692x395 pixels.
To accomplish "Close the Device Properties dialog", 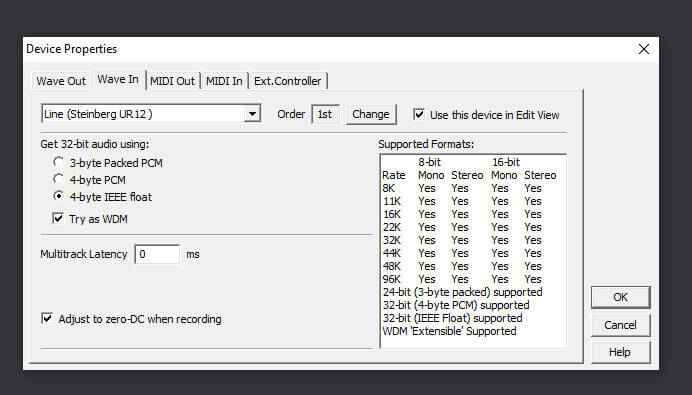I will [x=643, y=49].
